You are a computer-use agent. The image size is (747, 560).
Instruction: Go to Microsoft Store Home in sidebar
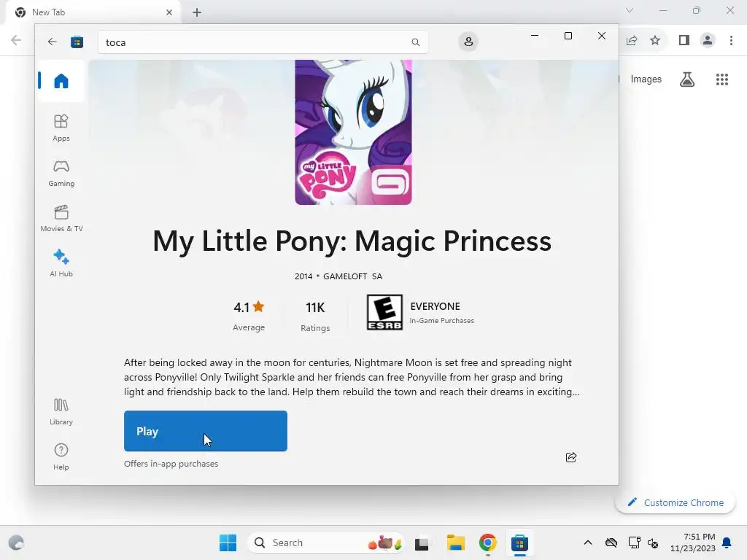(61, 81)
